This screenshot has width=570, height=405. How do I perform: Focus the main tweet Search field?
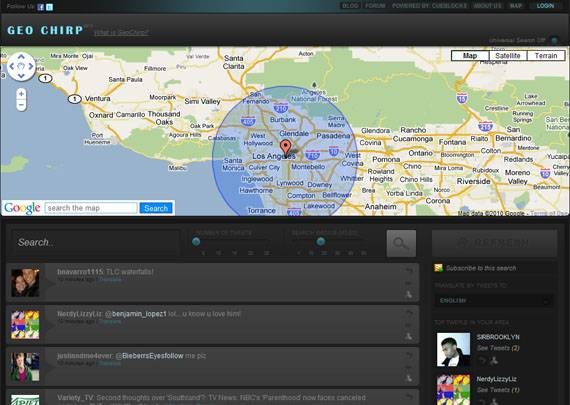pyautogui.click(x=96, y=242)
